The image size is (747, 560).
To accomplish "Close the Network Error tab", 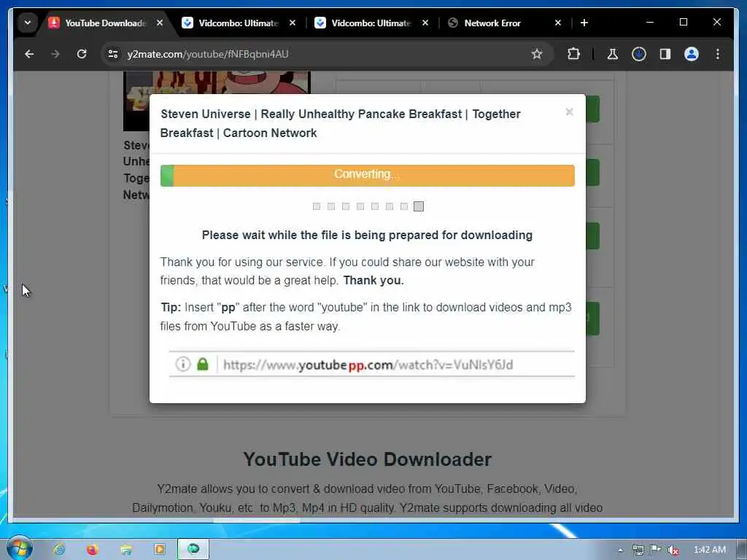I will point(558,23).
